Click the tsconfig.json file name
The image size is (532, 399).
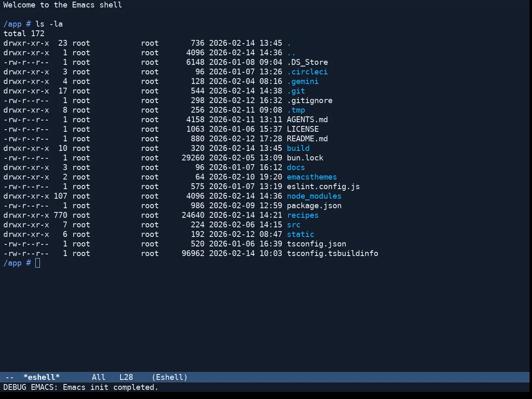(316, 244)
